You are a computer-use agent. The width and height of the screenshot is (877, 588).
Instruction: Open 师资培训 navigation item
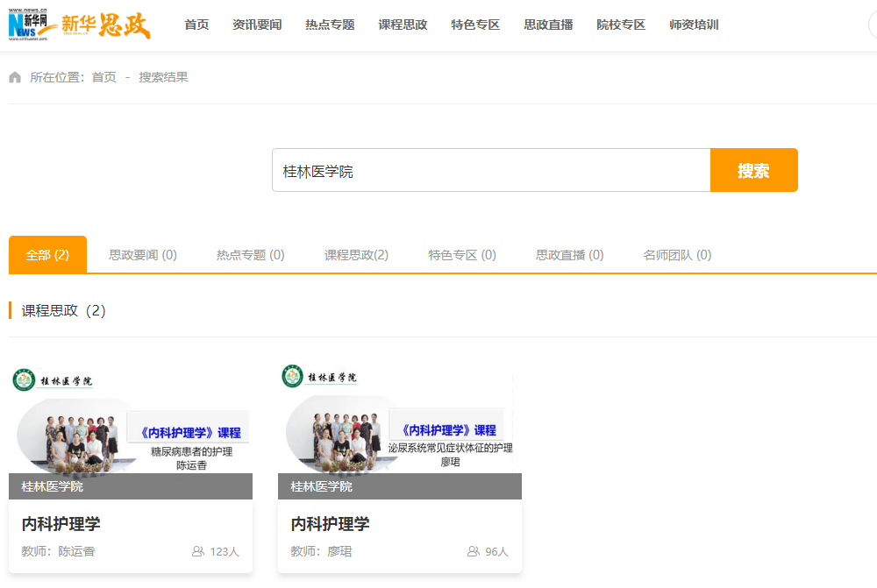coord(694,25)
